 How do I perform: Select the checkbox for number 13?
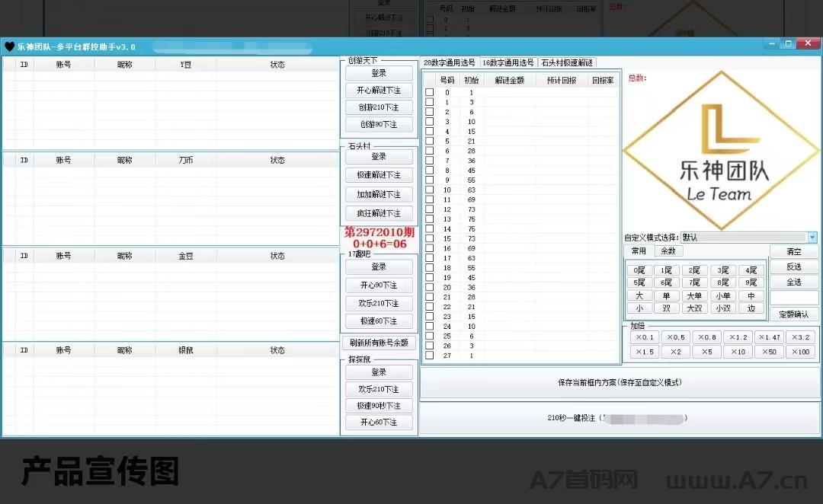[x=429, y=219]
